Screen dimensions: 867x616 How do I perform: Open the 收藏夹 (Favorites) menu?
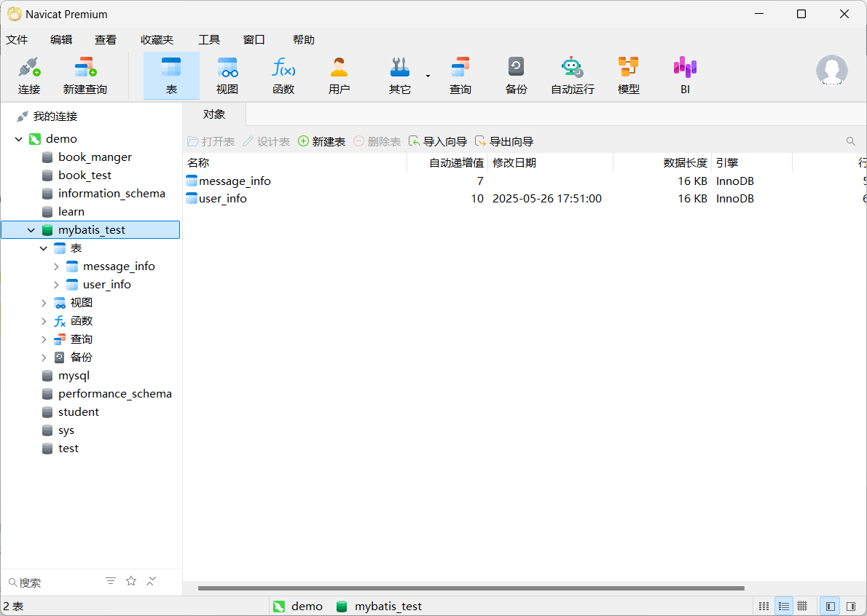(157, 40)
